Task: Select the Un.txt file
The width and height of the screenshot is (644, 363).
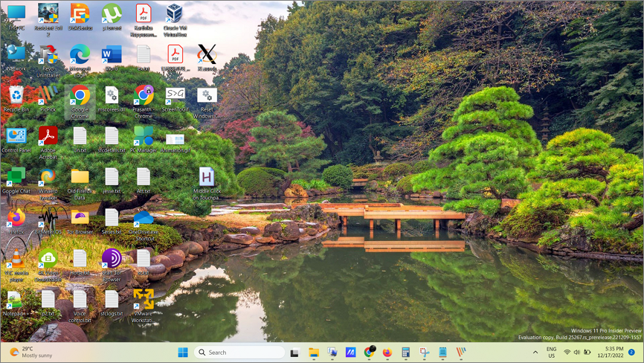Action: [x=80, y=140]
